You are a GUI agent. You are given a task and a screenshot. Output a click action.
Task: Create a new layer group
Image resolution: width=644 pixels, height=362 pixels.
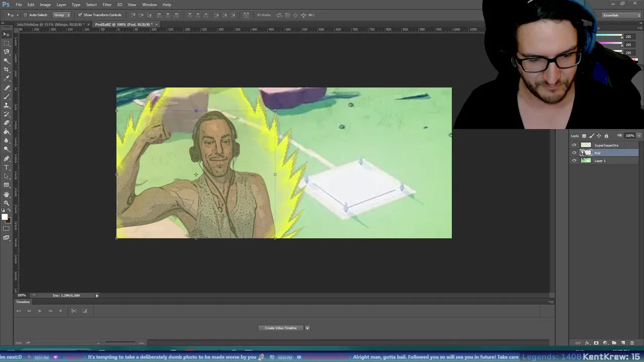(614, 343)
